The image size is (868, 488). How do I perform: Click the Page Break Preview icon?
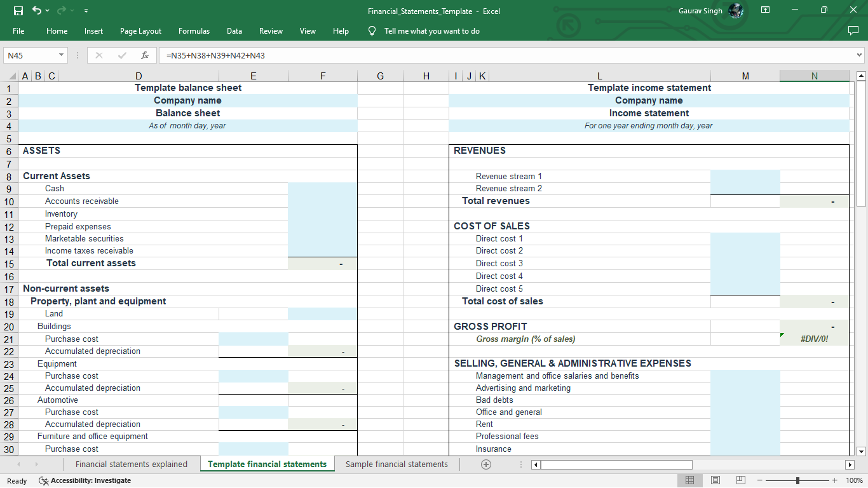tap(740, 480)
